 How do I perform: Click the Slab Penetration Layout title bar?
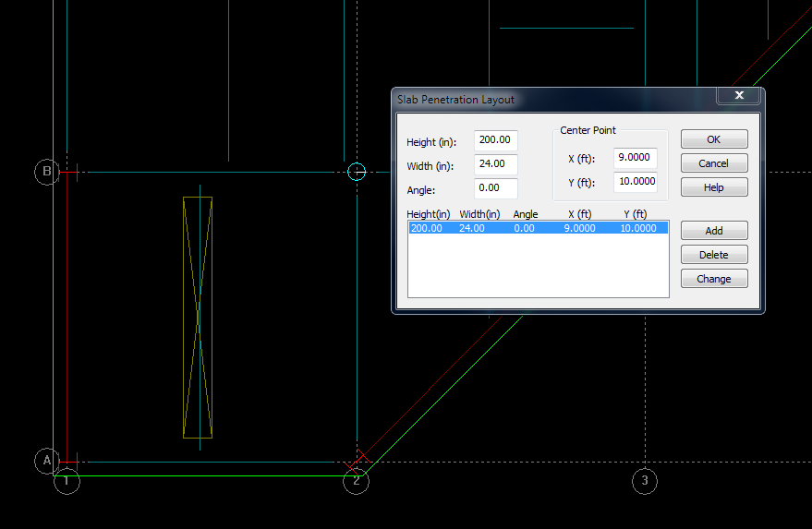click(554, 100)
